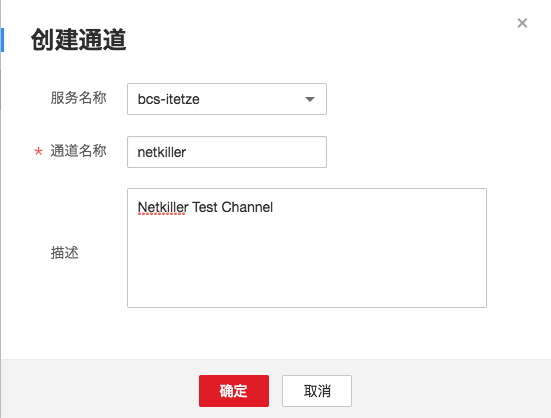
Task: Cancel with the 取消 button
Action: [317, 391]
